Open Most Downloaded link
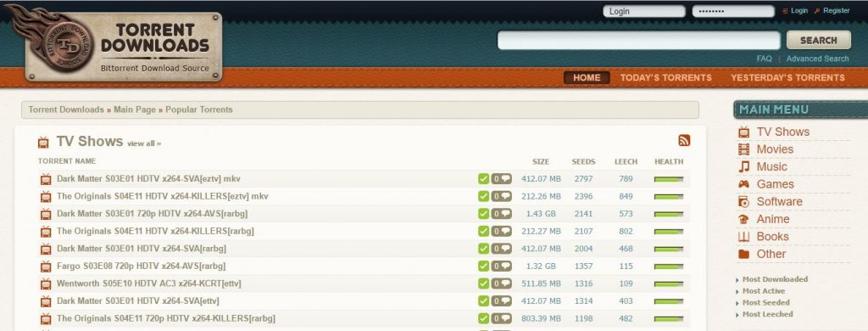Image resolution: width=868 pixels, height=331 pixels. point(775,279)
